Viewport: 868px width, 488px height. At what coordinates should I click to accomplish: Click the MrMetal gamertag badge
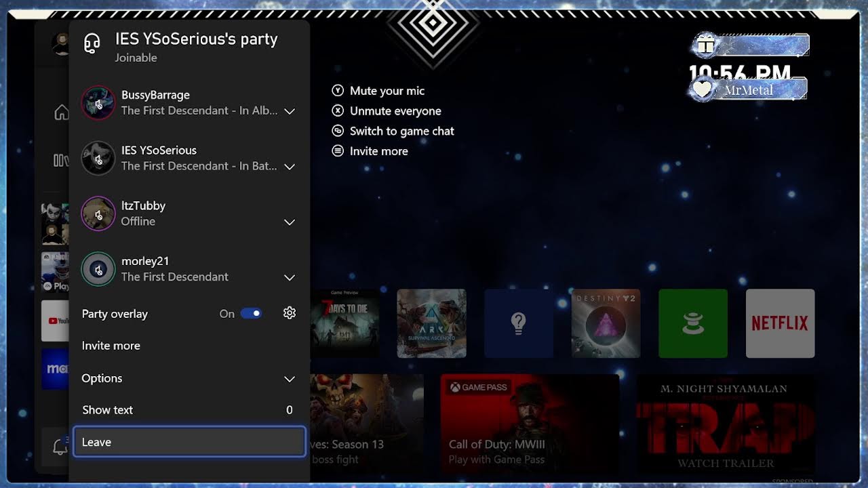(x=749, y=89)
